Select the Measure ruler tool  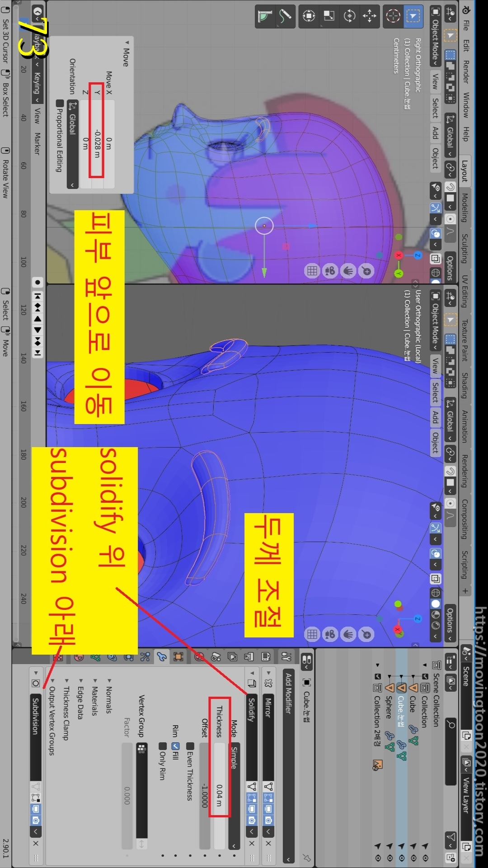265,16
